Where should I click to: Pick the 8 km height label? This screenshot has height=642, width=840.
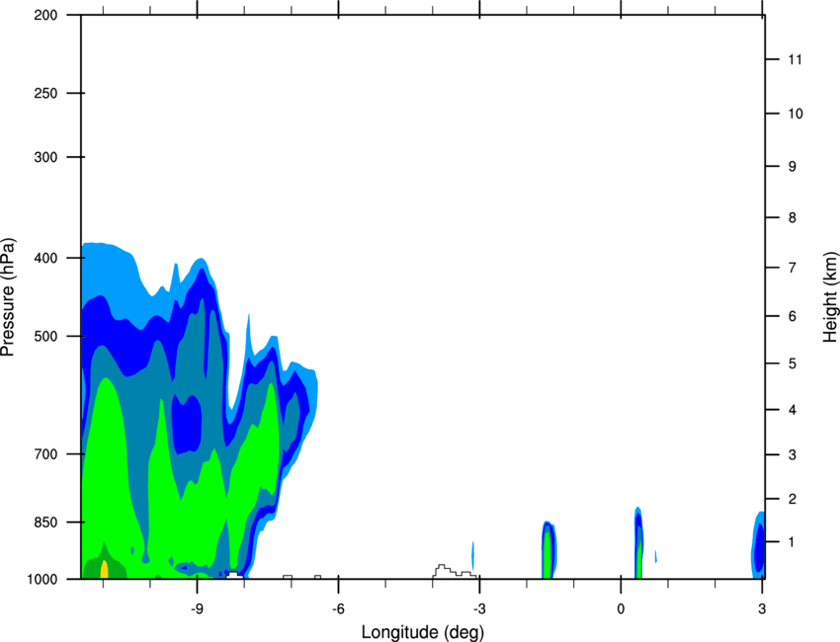[x=793, y=217]
